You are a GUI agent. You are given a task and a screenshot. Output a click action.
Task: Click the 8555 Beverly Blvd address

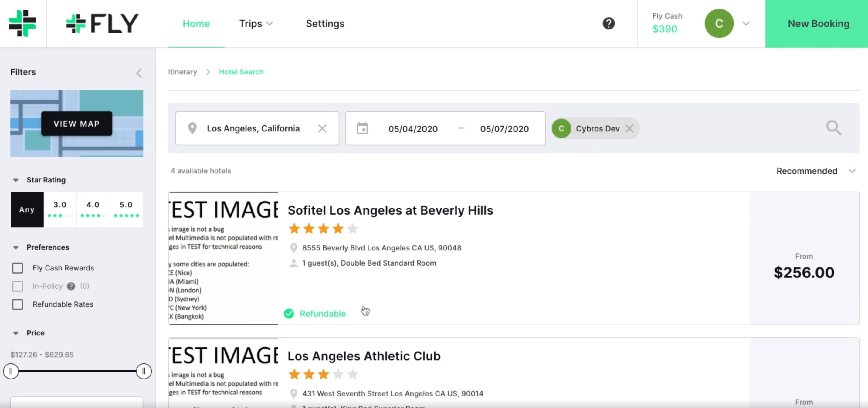point(381,248)
